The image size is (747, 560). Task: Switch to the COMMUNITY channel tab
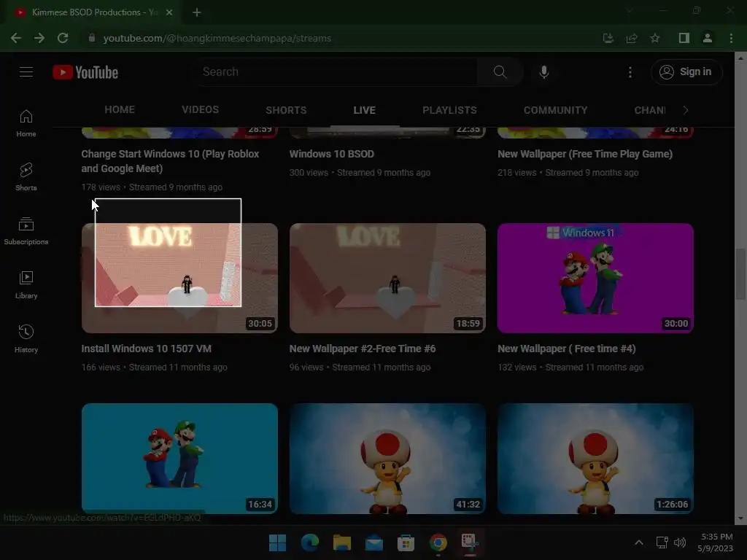555,110
